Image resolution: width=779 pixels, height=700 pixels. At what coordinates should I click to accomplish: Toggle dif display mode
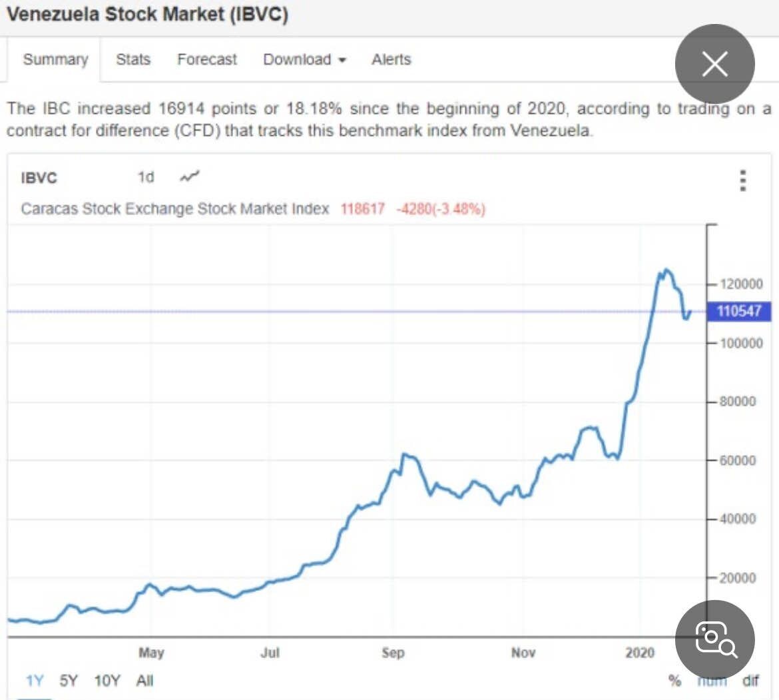750,681
